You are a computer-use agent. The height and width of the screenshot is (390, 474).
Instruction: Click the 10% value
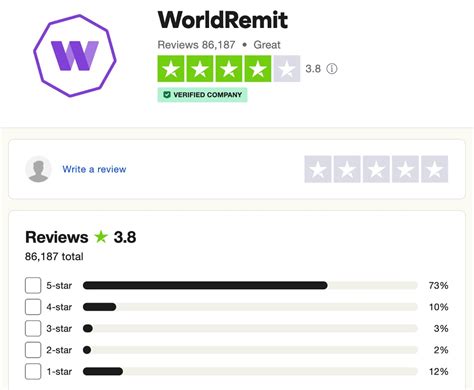pyautogui.click(x=439, y=307)
